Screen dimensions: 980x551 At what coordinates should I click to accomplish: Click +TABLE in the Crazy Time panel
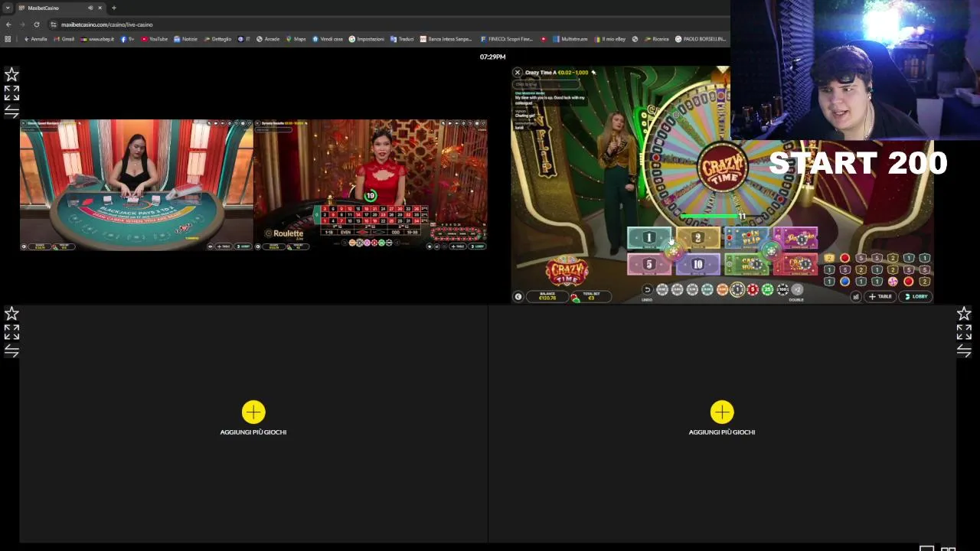click(881, 297)
